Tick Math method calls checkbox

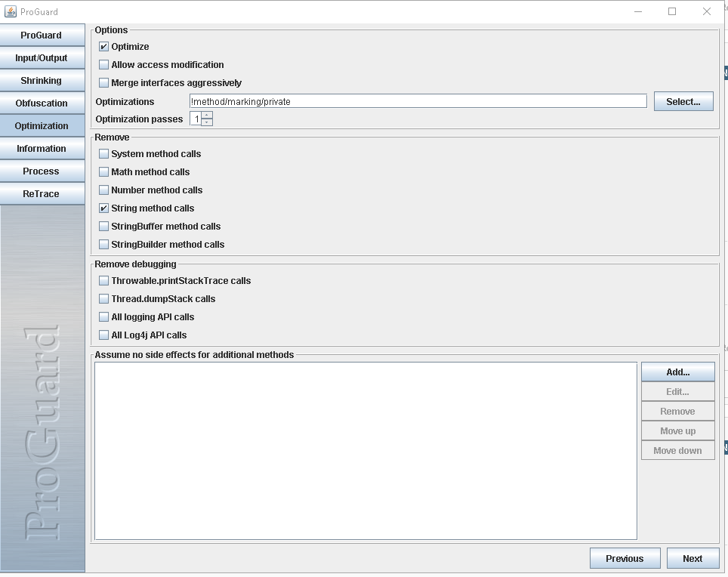coord(103,171)
